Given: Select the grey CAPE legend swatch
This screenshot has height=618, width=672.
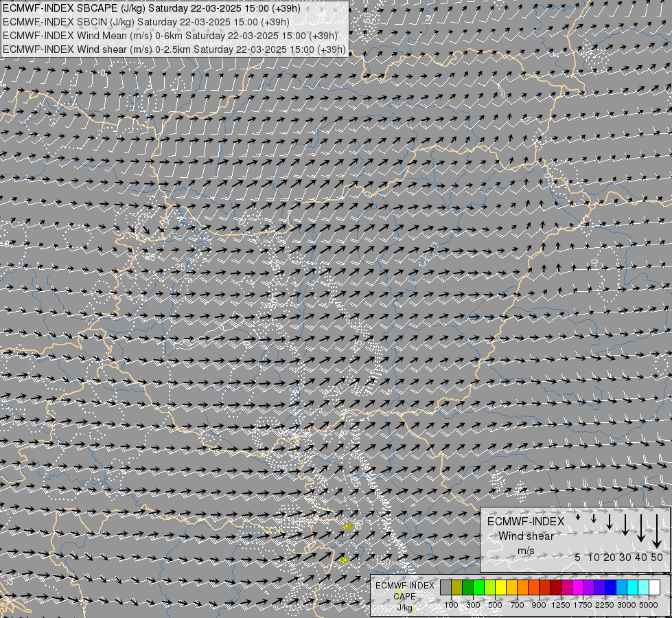Looking at the screenshot, I should 445,587.
